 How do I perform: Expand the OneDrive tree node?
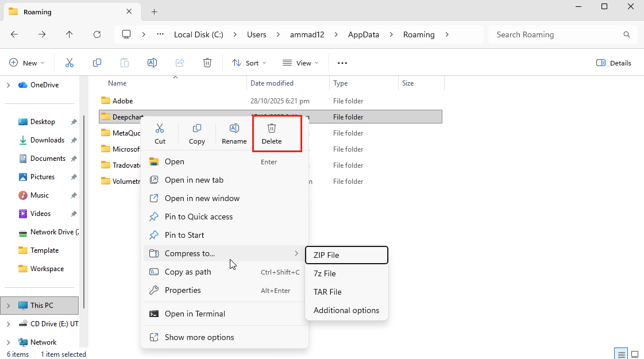click(8, 85)
